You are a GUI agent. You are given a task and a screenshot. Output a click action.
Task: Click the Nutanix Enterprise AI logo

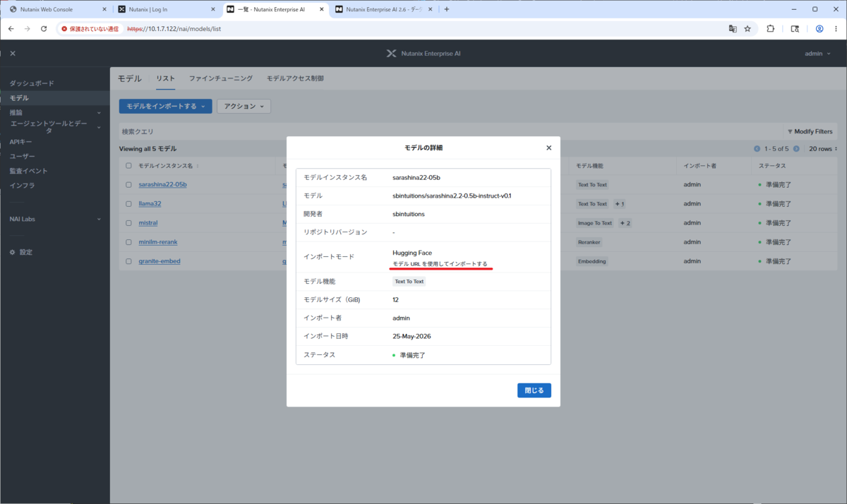coord(423,54)
